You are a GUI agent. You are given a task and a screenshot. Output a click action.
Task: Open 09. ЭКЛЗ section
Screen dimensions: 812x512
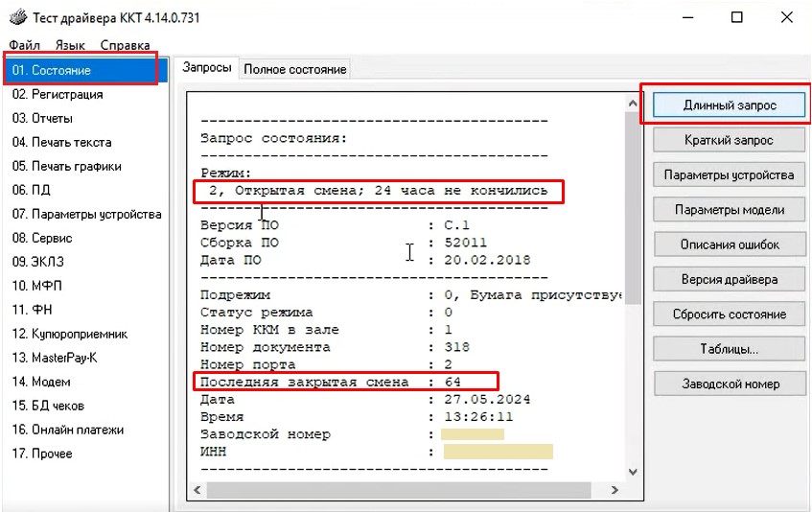click(37, 262)
